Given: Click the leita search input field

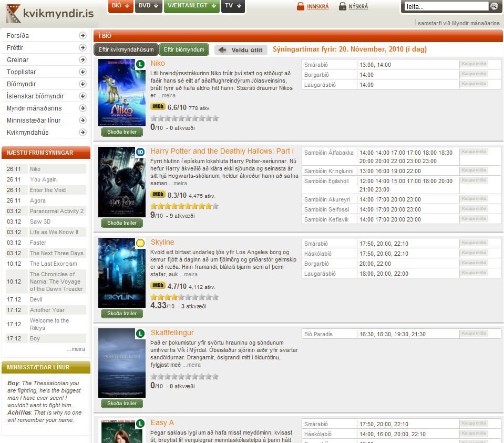Looking at the screenshot, I should pos(446,7).
